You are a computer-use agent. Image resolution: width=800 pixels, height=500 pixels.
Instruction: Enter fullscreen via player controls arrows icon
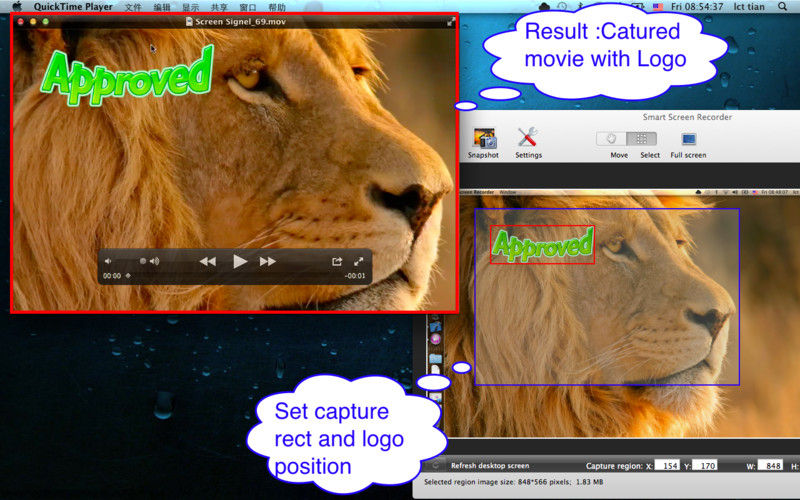[358, 261]
